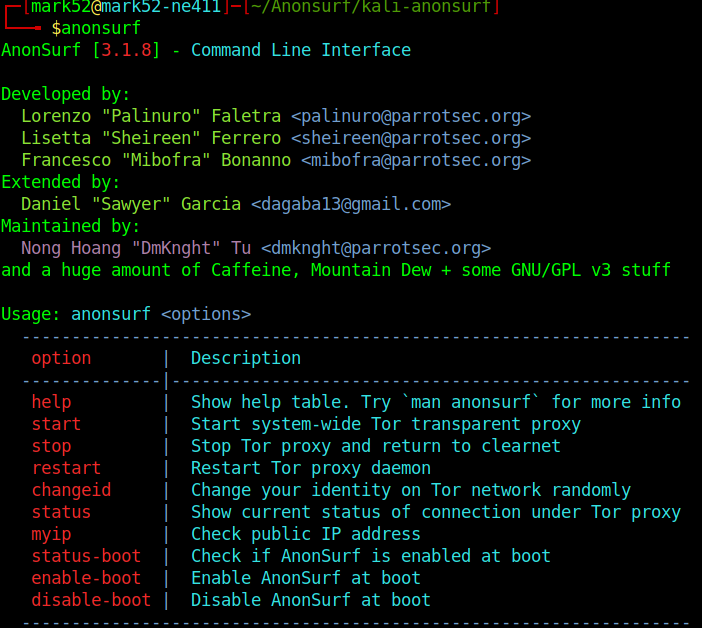
Task: Click the 'status' option row label
Action: pos(61,512)
